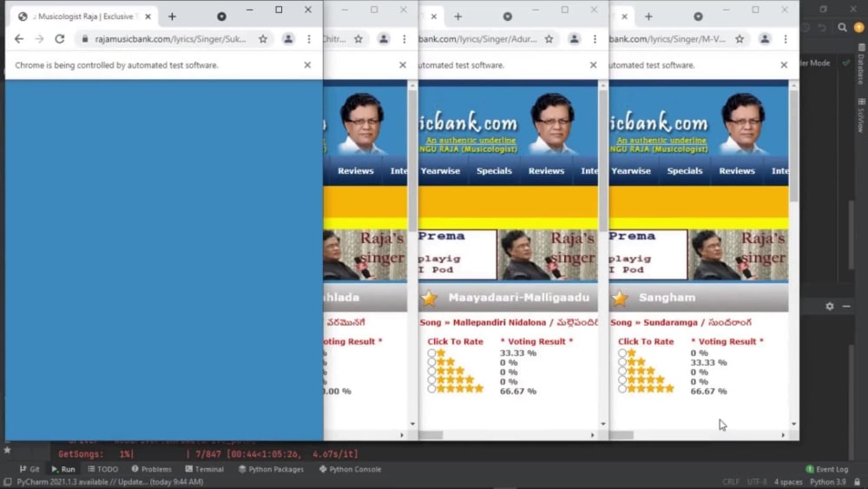Viewport: 868px width, 489px height.
Task: Open the Python 3.9 interpreter selector
Action: [827, 482]
